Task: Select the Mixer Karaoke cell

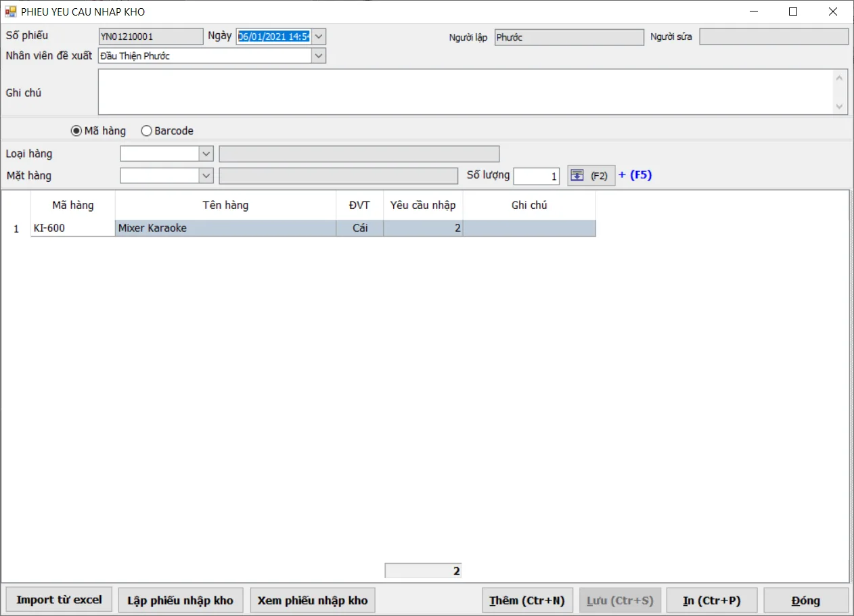Action: coord(225,228)
